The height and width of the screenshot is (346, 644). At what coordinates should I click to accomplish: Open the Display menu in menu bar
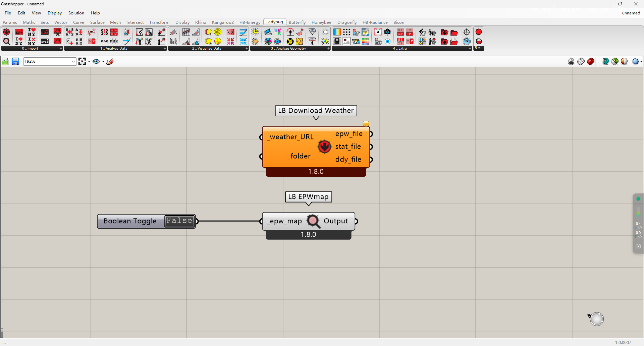55,13
